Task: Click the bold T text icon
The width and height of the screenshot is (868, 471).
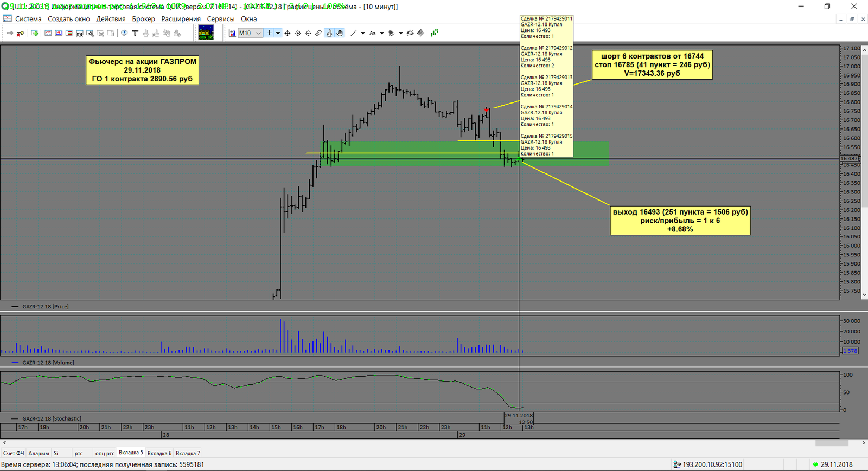Action: (135, 33)
